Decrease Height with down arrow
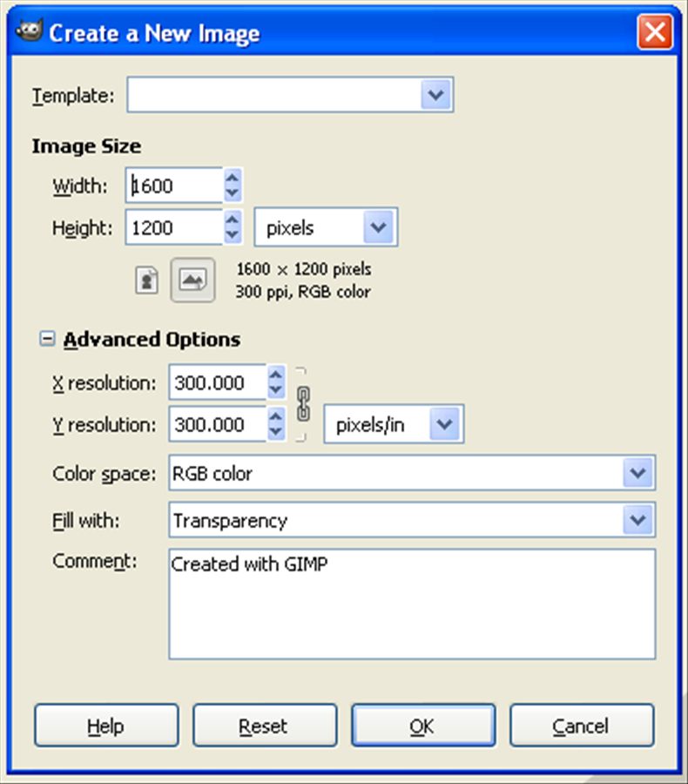This screenshot has height=784, width=688. pyautogui.click(x=233, y=235)
